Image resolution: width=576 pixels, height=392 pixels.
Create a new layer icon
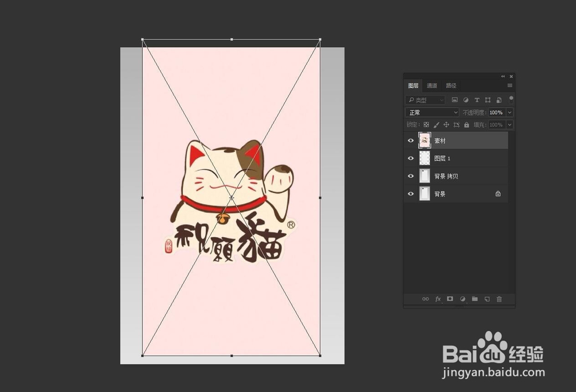click(x=487, y=299)
